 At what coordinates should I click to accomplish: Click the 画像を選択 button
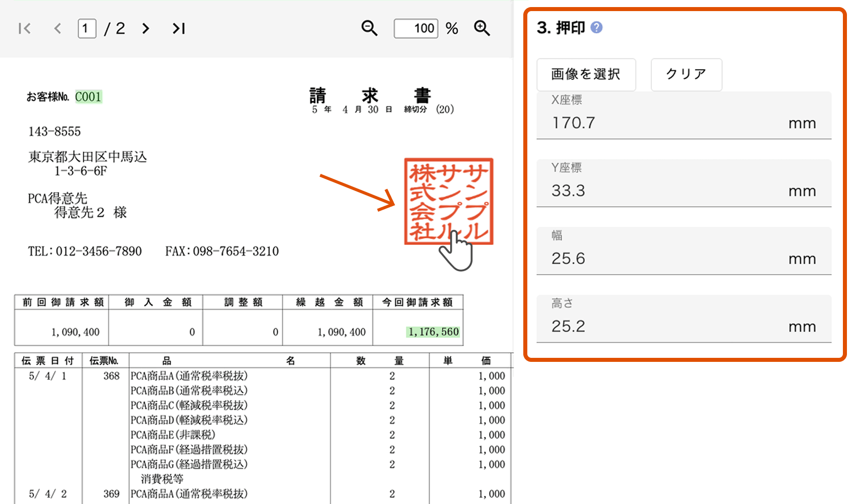586,75
